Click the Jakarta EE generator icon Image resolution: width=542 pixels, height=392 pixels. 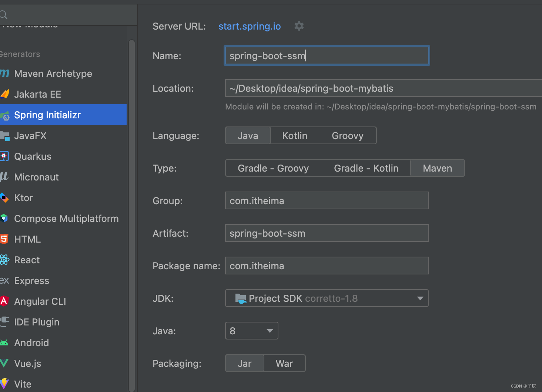(x=4, y=94)
